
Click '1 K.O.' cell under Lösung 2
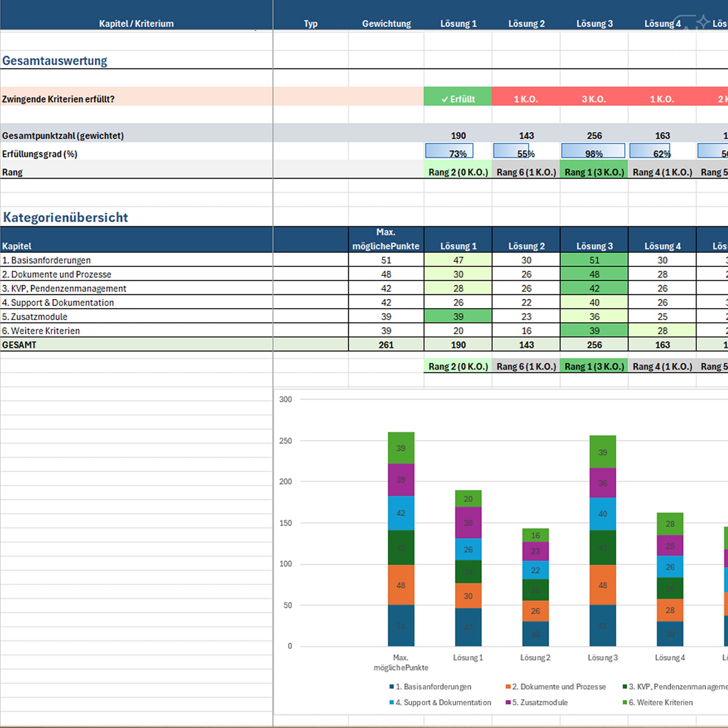526,96
